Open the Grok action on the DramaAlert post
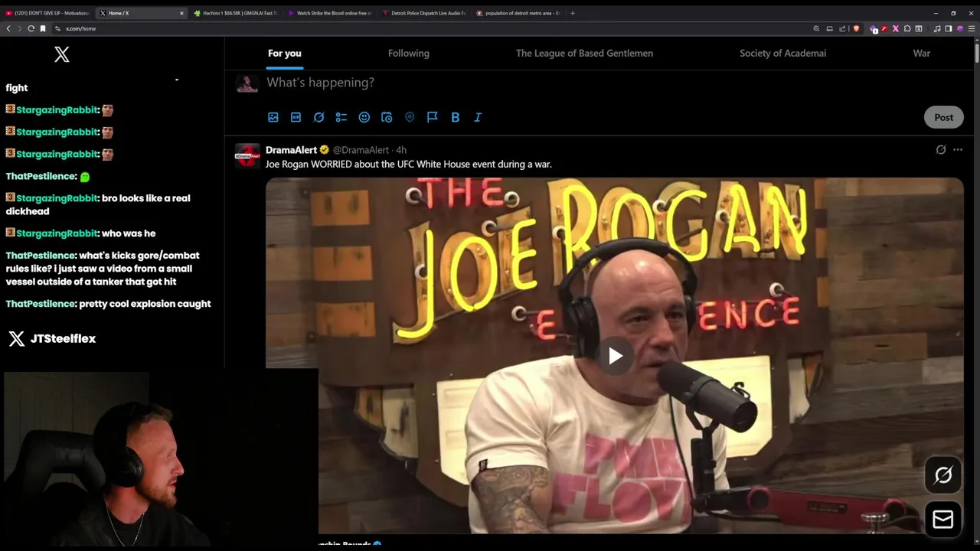The image size is (980, 551). click(941, 150)
